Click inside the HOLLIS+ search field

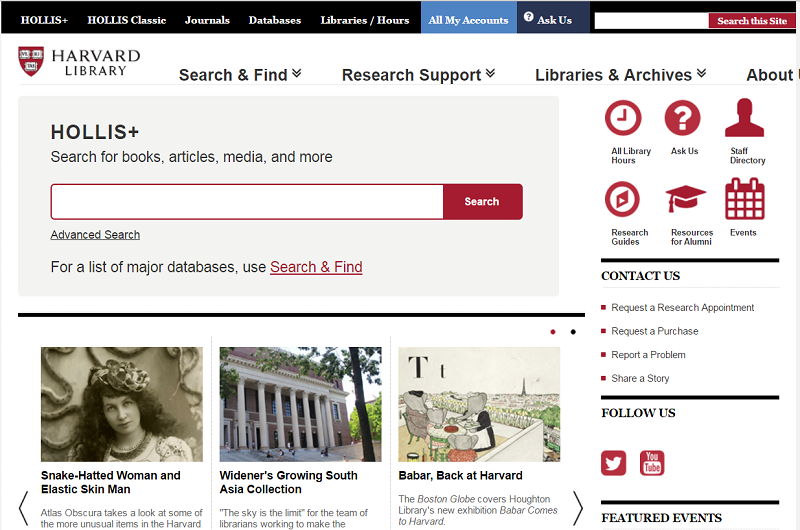coord(247,201)
